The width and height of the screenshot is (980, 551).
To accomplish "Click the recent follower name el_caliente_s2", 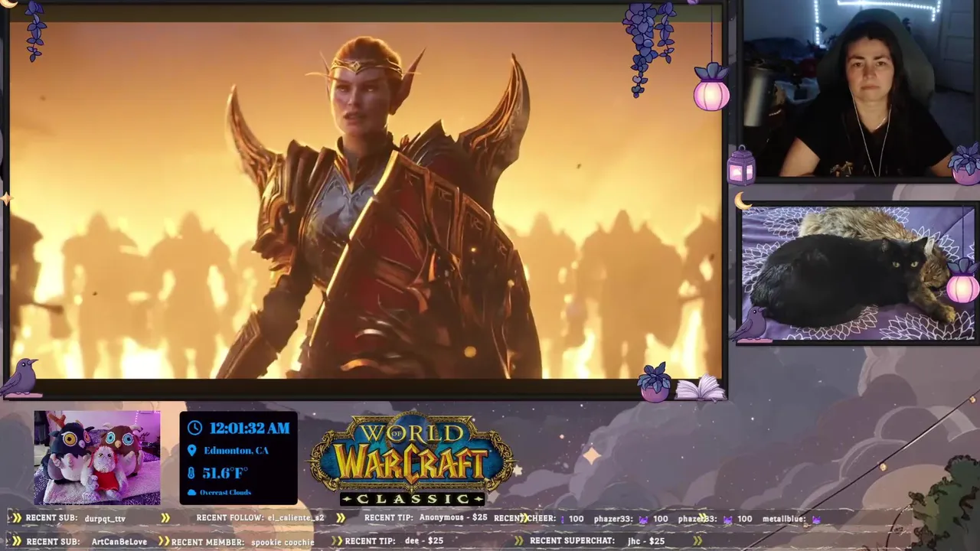I will (x=296, y=518).
